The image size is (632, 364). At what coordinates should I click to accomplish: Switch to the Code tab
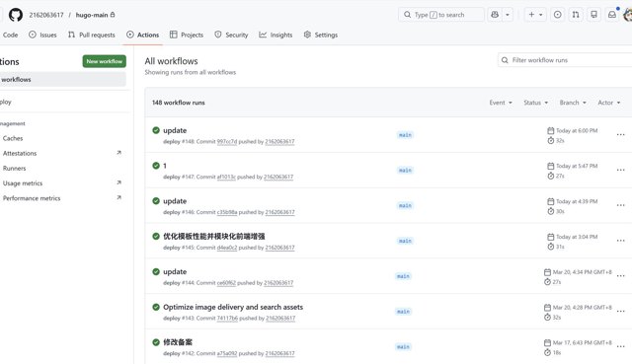[10, 36]
